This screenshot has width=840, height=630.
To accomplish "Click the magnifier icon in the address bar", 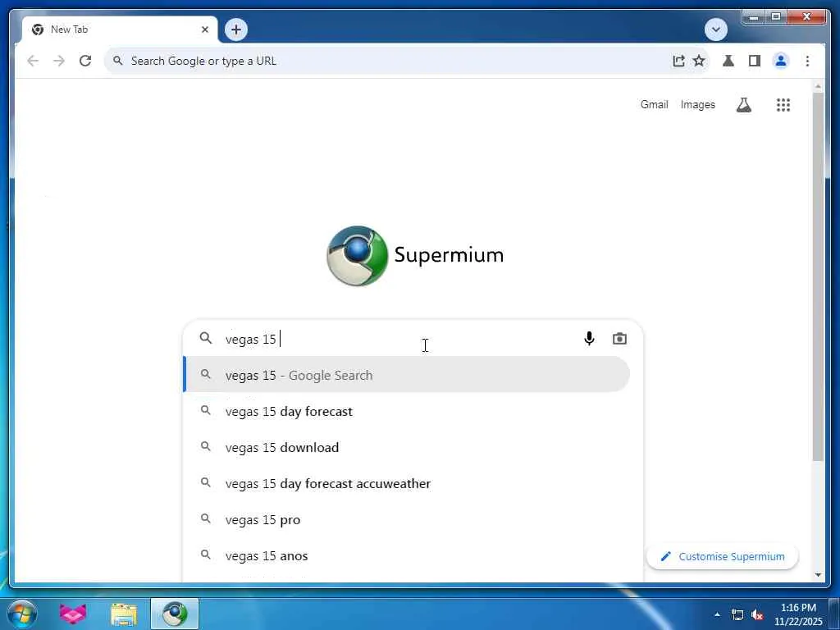I will (118, 61).
